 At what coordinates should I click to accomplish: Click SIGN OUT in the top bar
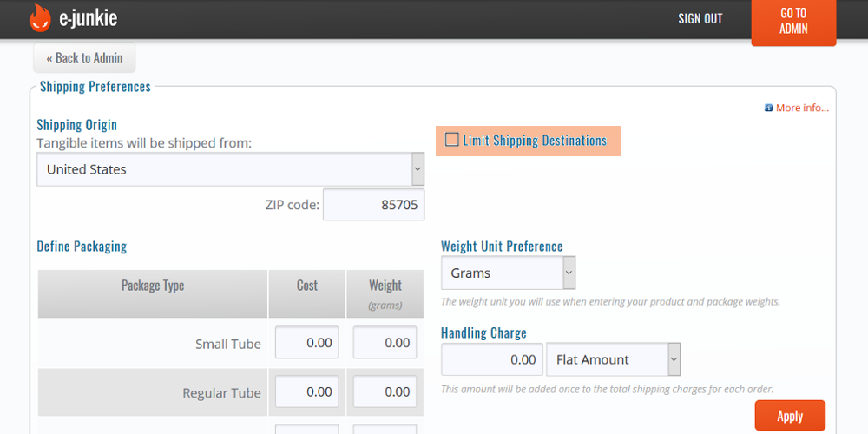pyautogui.click(x=700, y=19)
